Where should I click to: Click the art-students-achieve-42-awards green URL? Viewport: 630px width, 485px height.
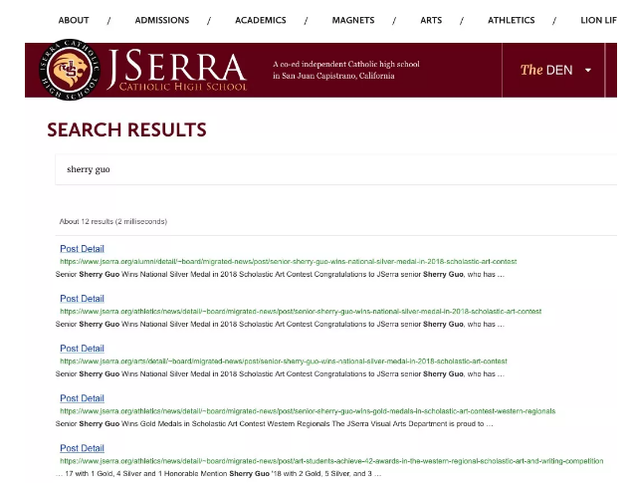(331, 461)
